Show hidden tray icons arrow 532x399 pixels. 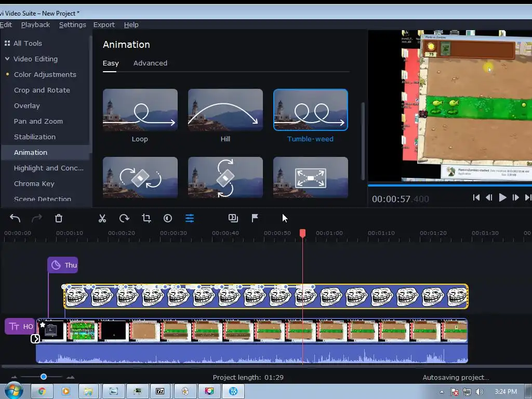point(442,392)
